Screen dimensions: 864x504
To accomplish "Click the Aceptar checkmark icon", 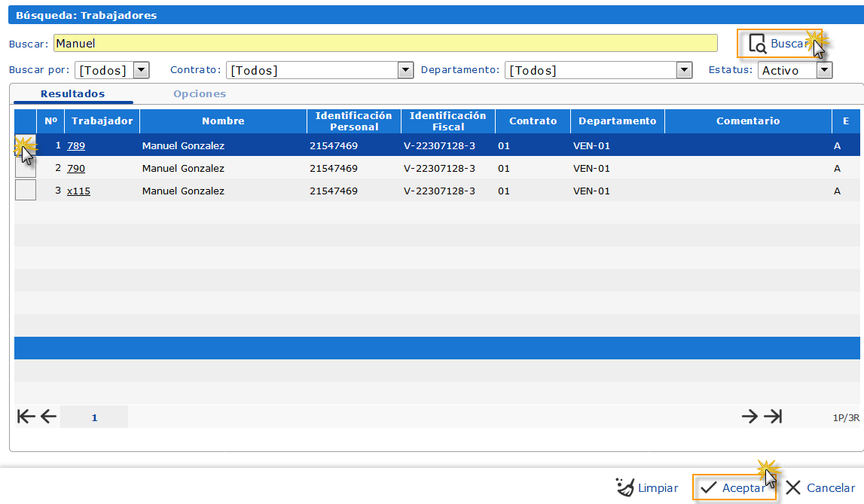I will click(x=708, y=488).
